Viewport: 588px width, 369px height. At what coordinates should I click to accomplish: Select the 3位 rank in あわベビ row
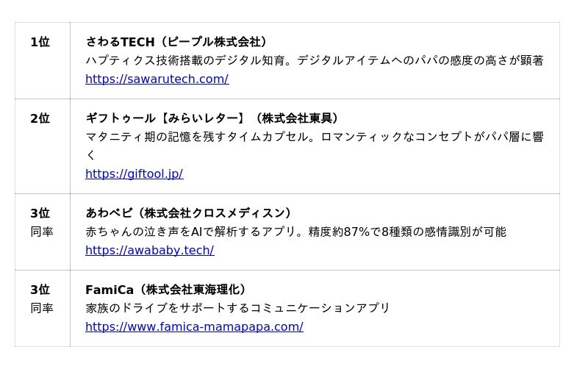[40, 214]
